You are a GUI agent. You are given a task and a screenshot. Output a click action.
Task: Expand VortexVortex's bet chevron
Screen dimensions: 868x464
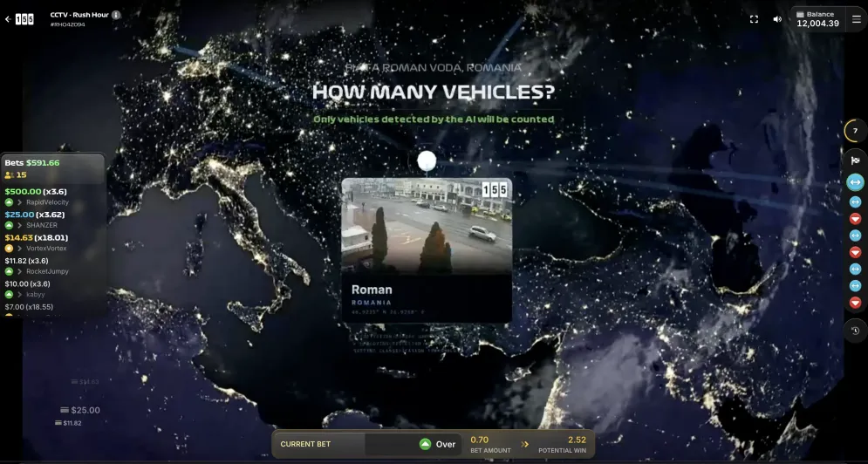[x=20, y=248]
